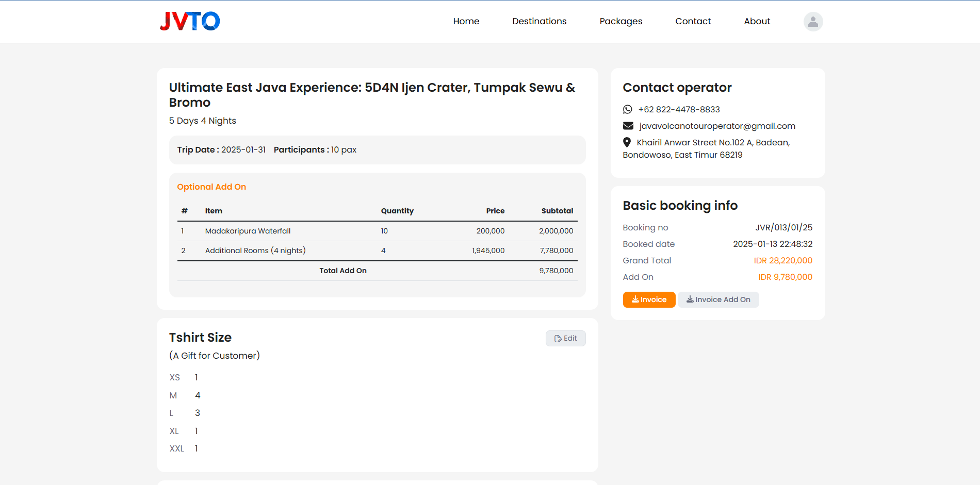Click the XL tshirt size row
The width and height of the screenshot is (980, 485).
[184, 431]
